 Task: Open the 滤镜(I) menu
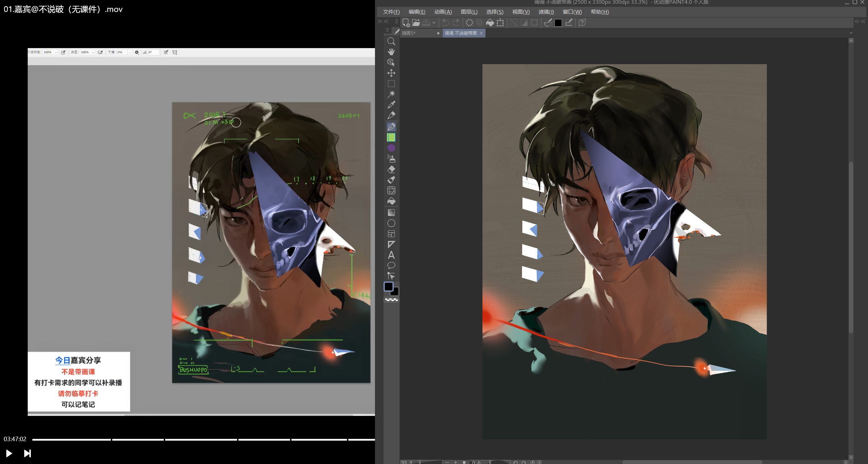(546, 12)
